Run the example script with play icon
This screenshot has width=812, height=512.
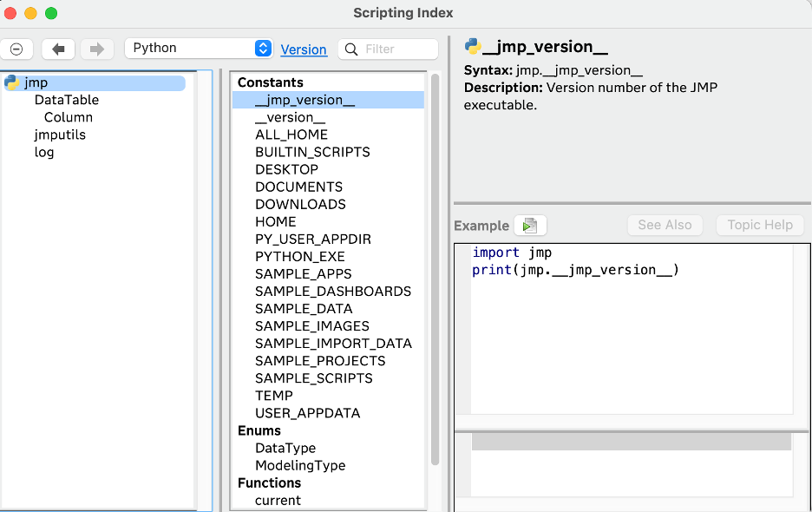coord(530,226)
